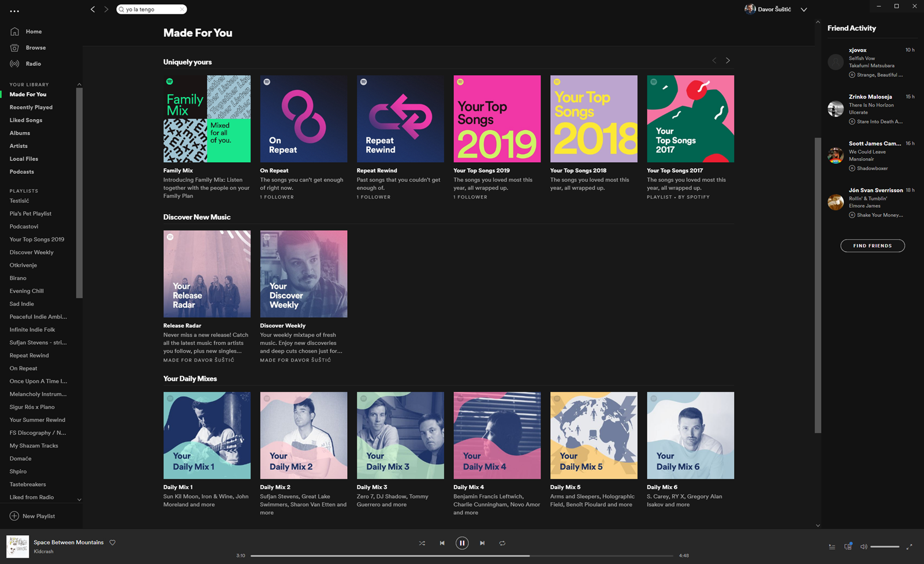Show previous items in the Uniquely yours carousel
924x564 pixels.
[714, 61]
